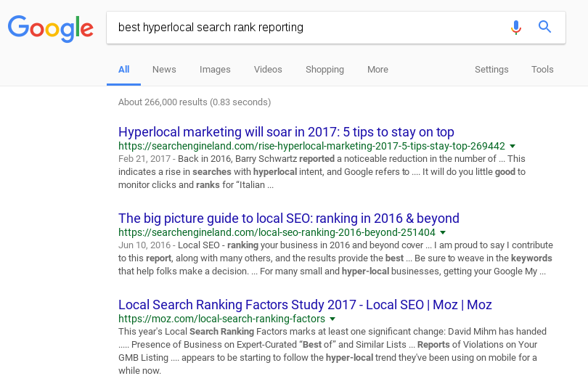
Task: Open 'The big picture guide to local SEO' result
Action: pos(289,218)
